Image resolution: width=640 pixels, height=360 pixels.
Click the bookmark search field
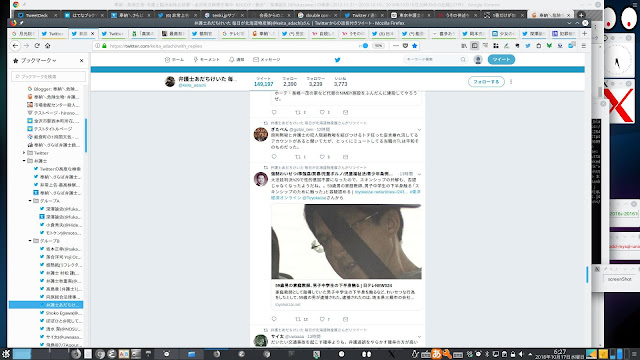tap(49, 76)
